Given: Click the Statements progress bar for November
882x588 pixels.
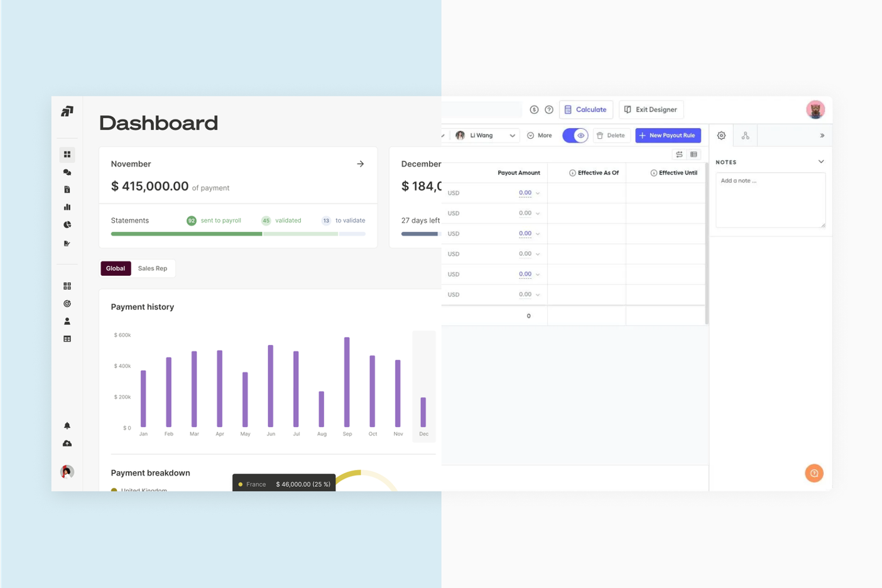Looking at the screenshot, I should [x=238, y=234].
